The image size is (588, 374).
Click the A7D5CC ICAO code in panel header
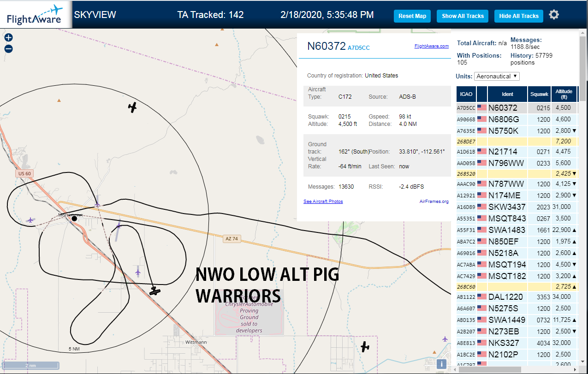pyautogui.click(x=359, y=48)
